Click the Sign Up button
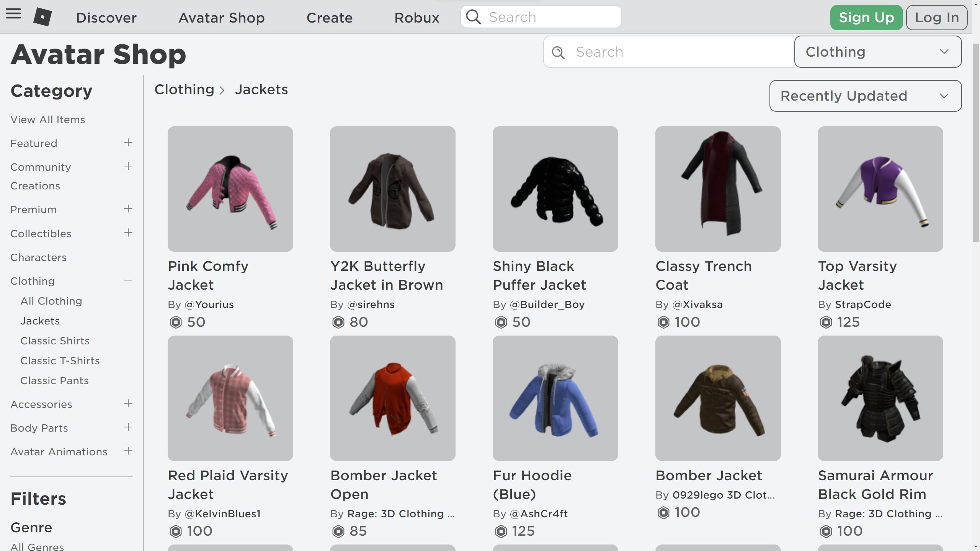Screen dimensions: 980x551 point(866,16)
